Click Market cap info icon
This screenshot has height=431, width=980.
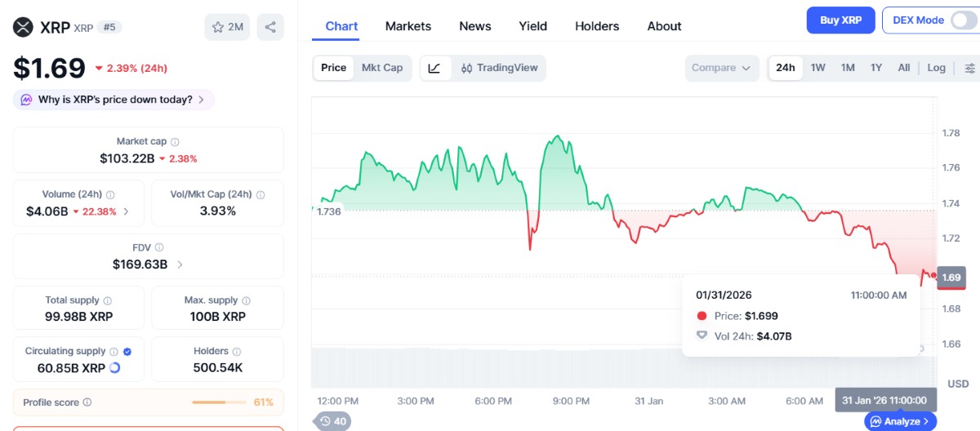coord(175,142)
